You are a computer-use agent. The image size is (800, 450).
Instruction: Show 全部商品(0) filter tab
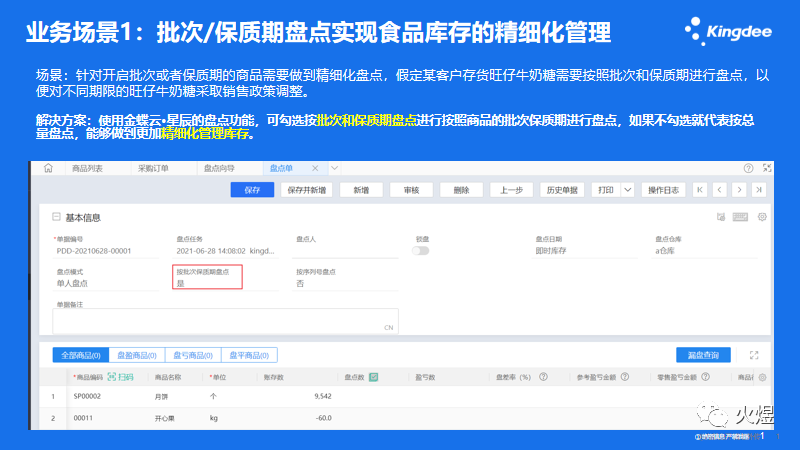point(81,355)
